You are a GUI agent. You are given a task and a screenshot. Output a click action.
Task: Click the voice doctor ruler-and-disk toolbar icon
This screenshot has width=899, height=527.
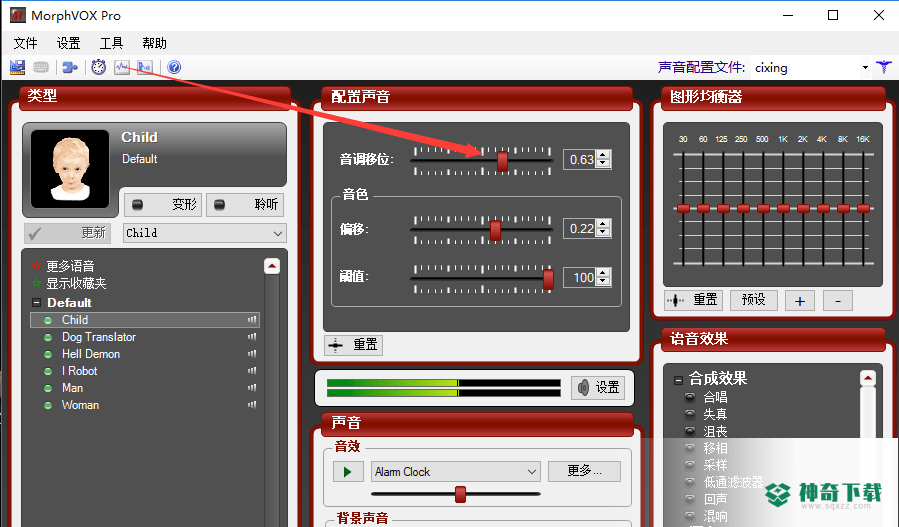click(x=18, y=68)
